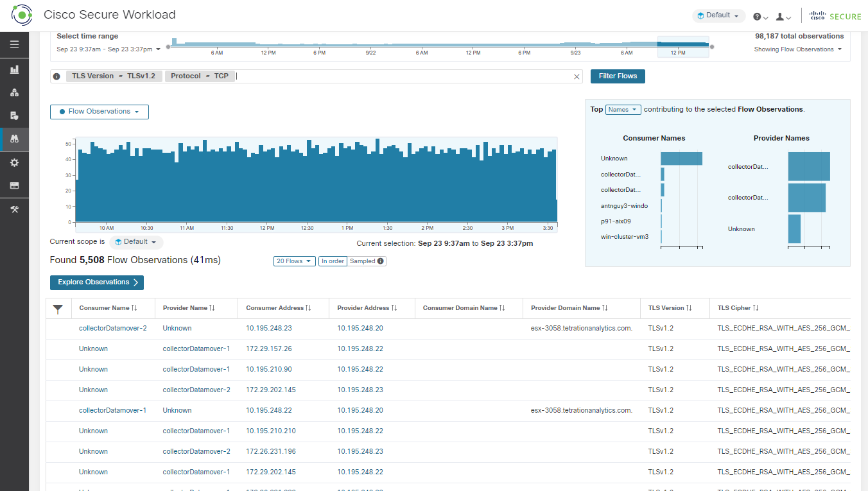Open the Defend policy sidebar icon

14,116
